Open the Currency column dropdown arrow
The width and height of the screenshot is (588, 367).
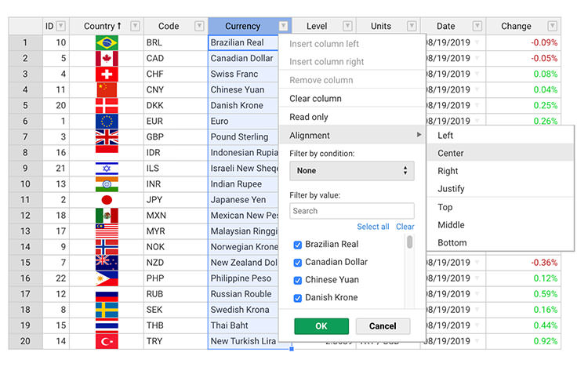point(283,26)
